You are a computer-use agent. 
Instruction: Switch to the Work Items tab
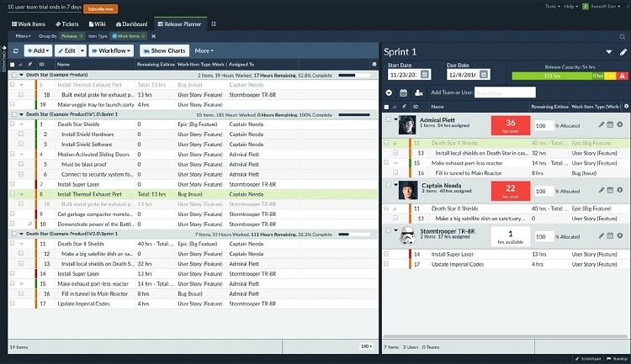[29, 24]
